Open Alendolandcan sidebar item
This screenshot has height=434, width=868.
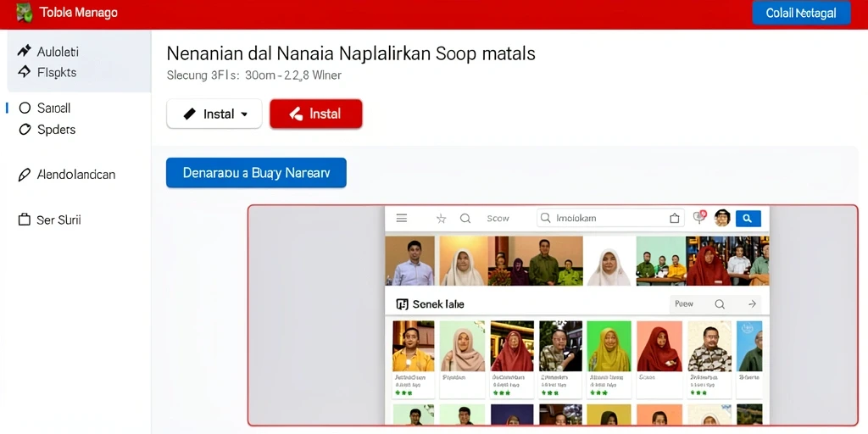pos(75,175)
